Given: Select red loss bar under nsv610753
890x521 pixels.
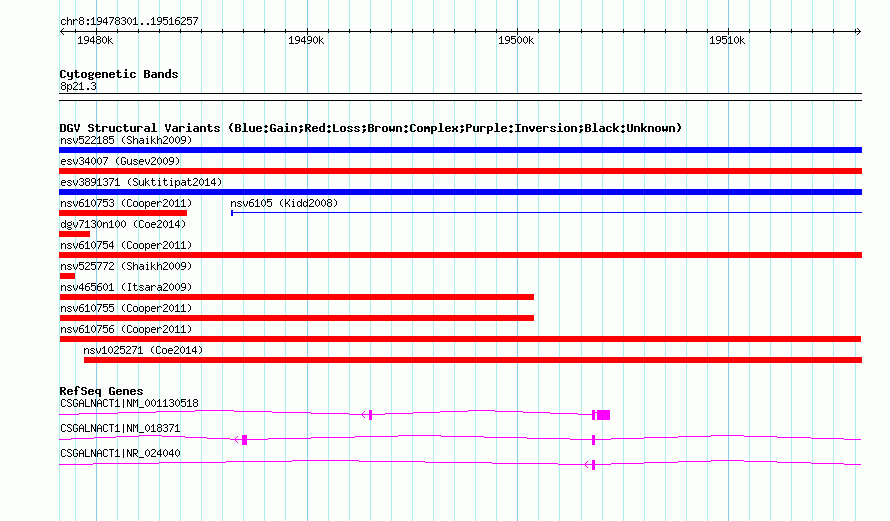Looking at the screenshot, I should pyautogui.click(x=123, y=213).
